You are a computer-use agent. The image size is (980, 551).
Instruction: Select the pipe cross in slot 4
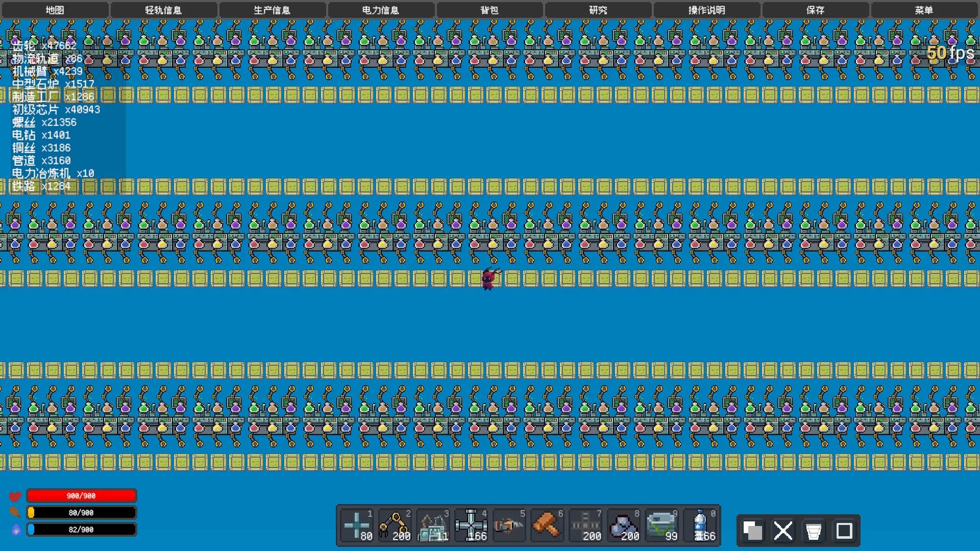[x=471, y=525]
